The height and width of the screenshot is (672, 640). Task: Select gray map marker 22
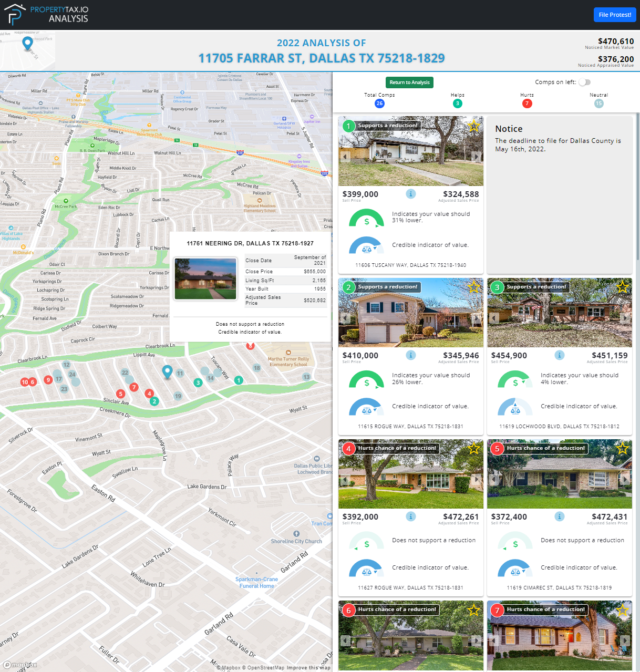[x=125, y=373]
